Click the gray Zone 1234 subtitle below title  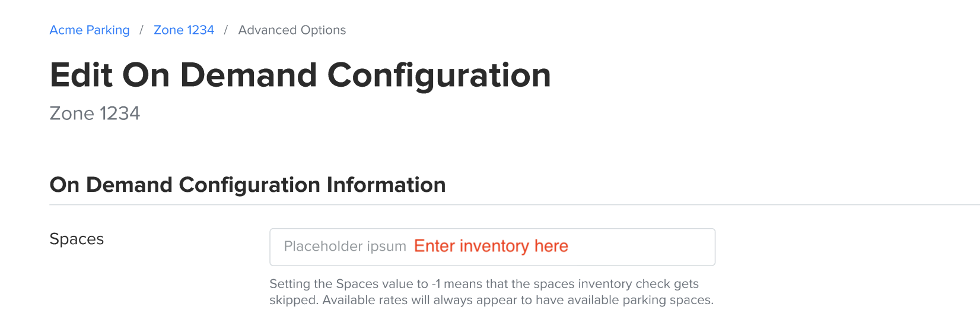[95, 113]
